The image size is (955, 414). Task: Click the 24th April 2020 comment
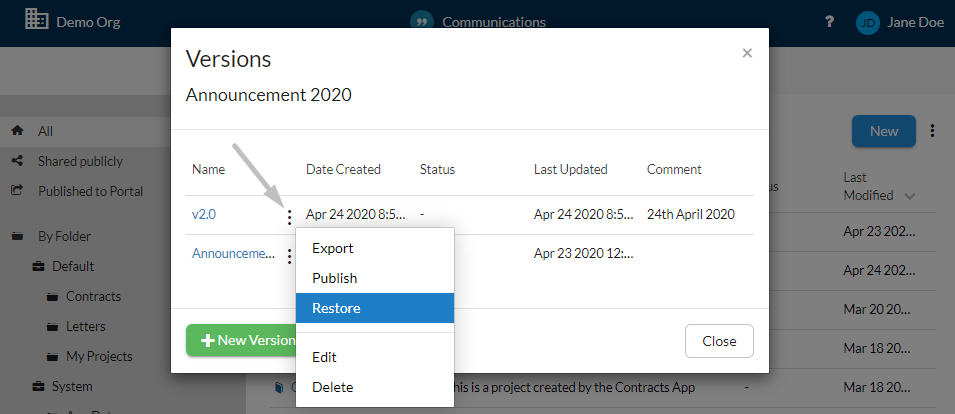click(691, 214)
